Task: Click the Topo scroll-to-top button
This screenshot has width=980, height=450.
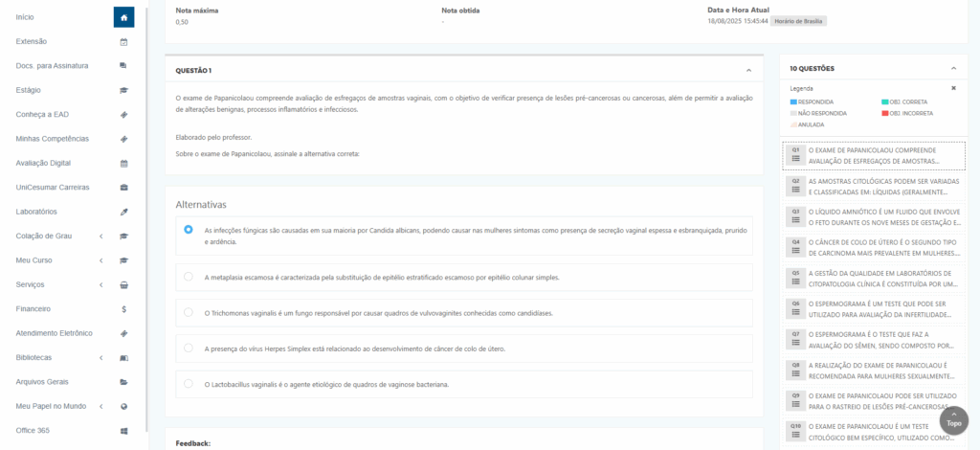Action: tap(953, 420)
